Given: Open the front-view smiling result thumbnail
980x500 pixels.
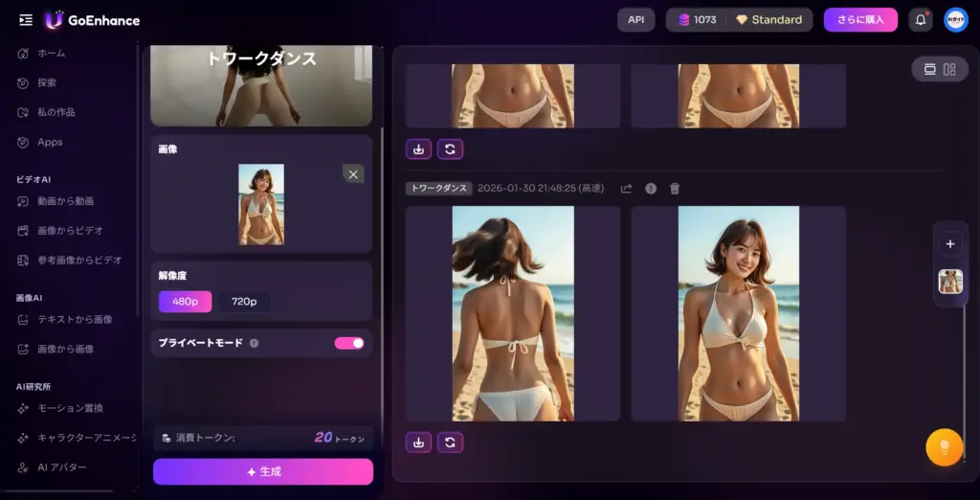Looking at the screenshot, I should (739, 313).
